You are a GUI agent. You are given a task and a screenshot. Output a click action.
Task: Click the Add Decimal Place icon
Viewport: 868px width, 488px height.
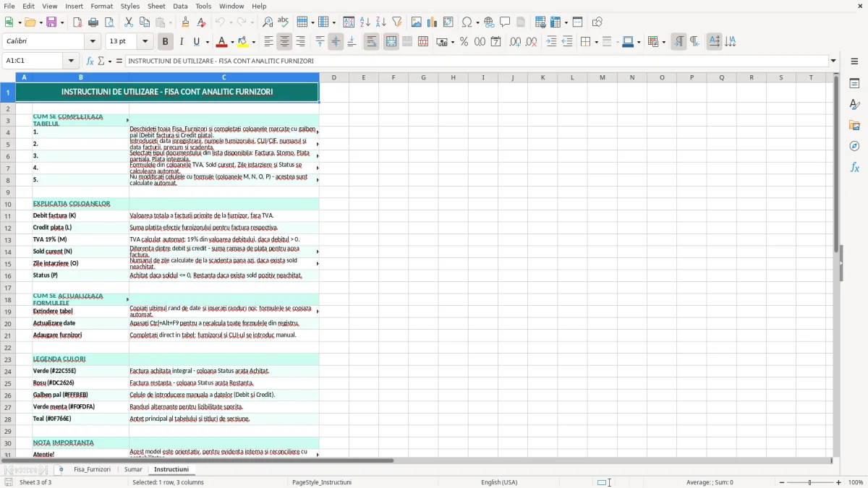point(516,42)
